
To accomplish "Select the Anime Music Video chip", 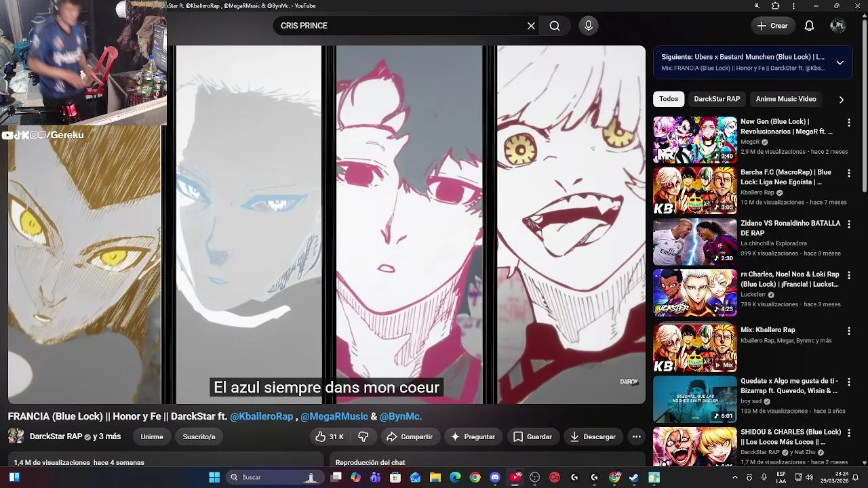I will click(x=786, y=99).
